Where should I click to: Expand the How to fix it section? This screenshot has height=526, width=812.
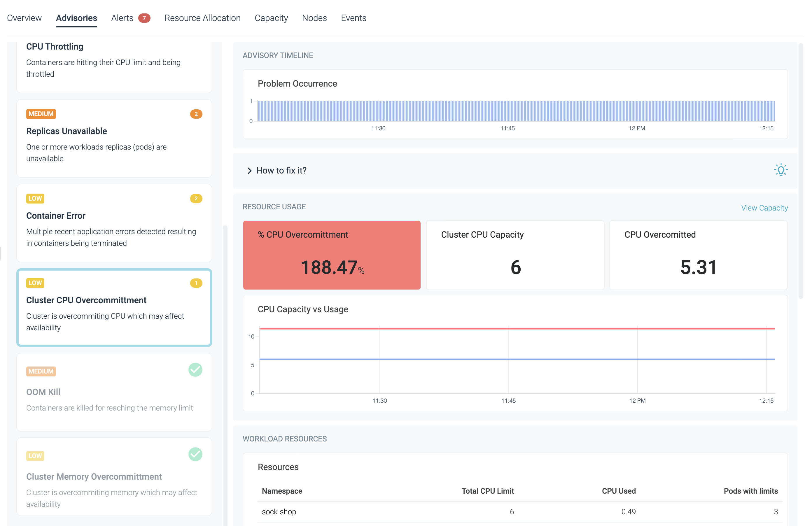(281, 171)
